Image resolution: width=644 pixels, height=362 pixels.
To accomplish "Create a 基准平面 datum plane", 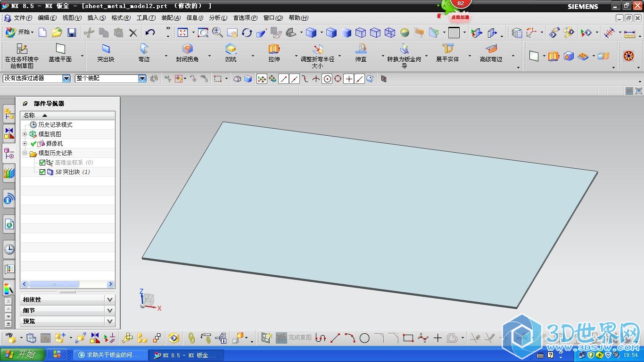I will tap(60, 54).
